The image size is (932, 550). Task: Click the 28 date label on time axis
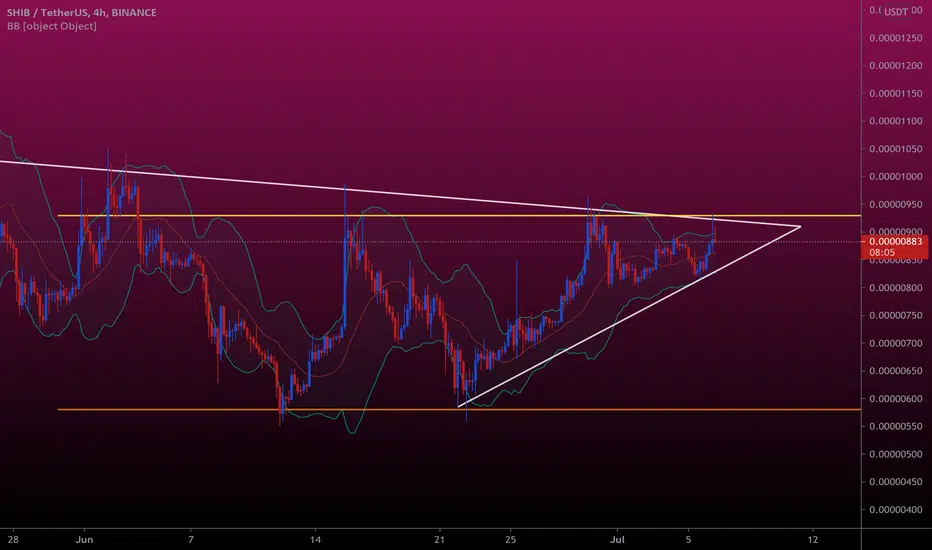point(13,540)
